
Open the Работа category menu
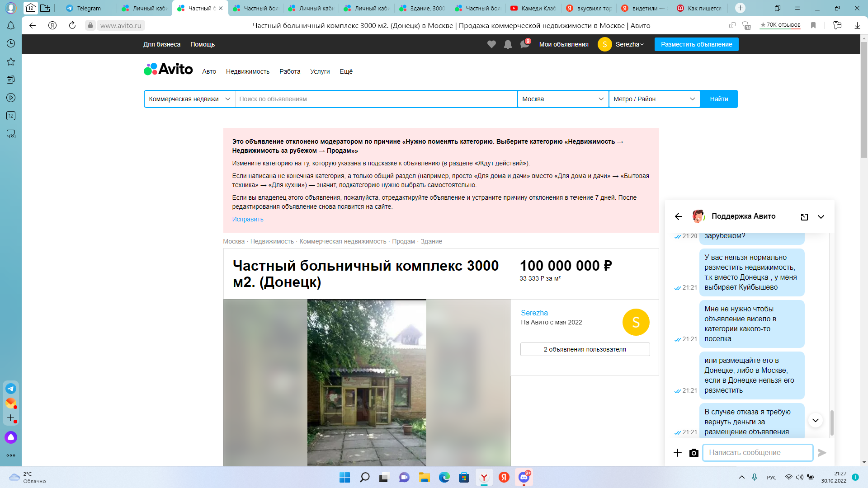pos(290,71)
